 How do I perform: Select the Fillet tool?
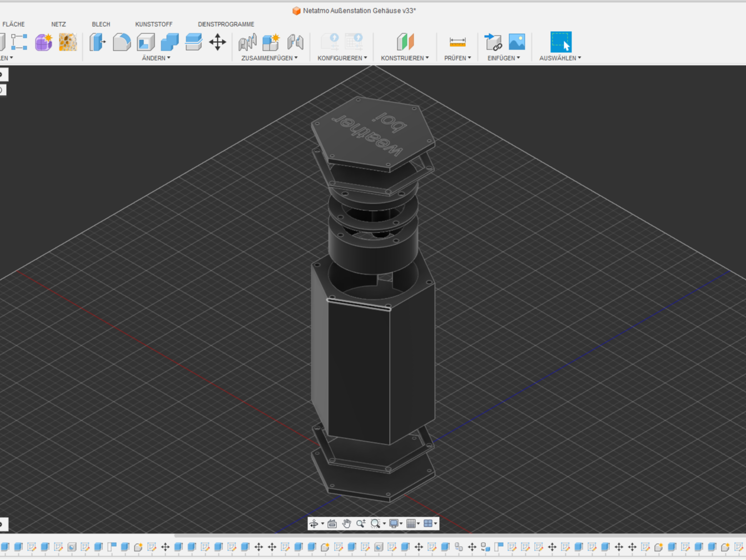pos(121,42)
